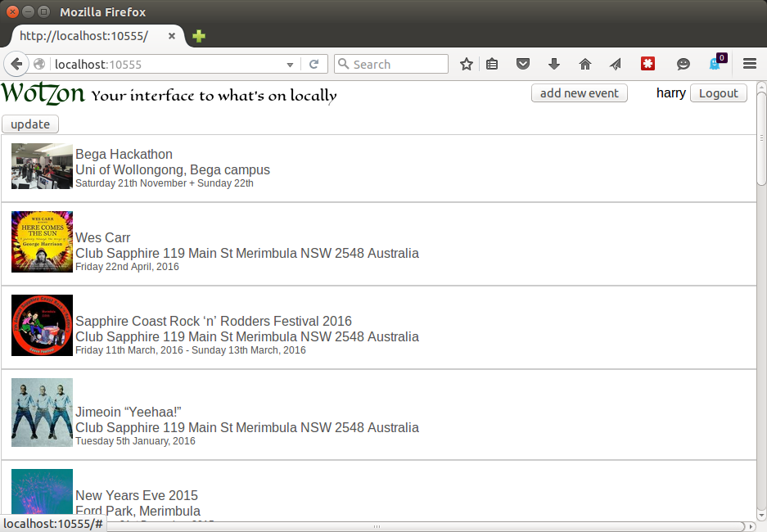Select 'Uni of Wollongong, Bega campus' text

[173, 169]
